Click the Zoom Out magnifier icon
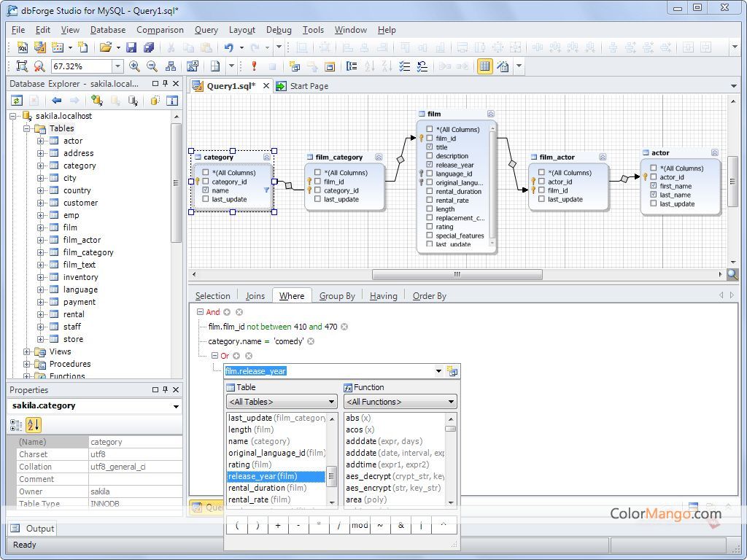This screenshot has height=560, width=747. tap(152, 66)
